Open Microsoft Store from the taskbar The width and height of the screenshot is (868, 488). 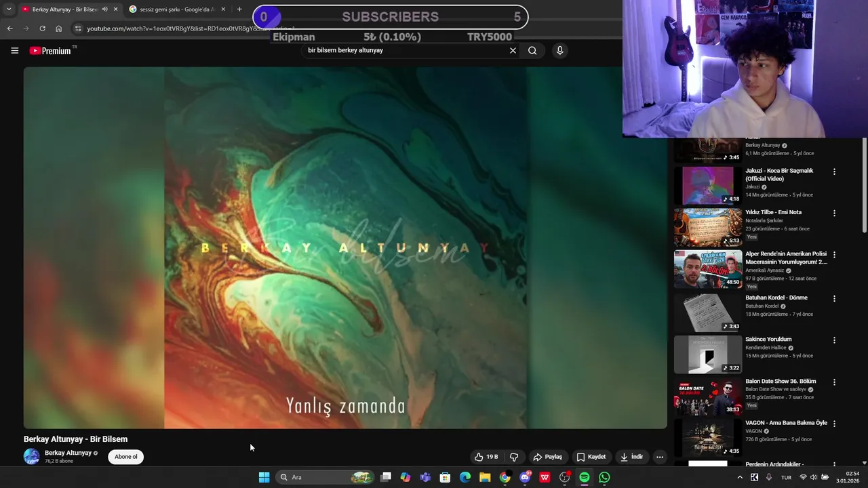445,477
